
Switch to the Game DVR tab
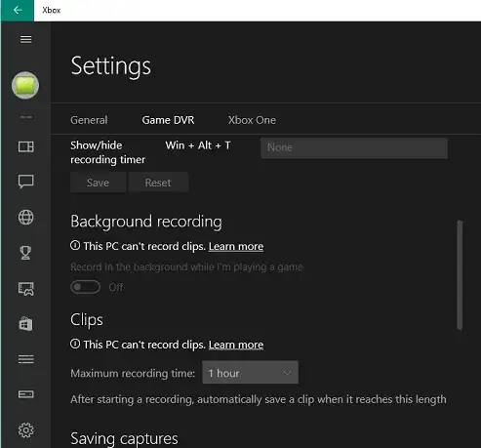[168, 120]
